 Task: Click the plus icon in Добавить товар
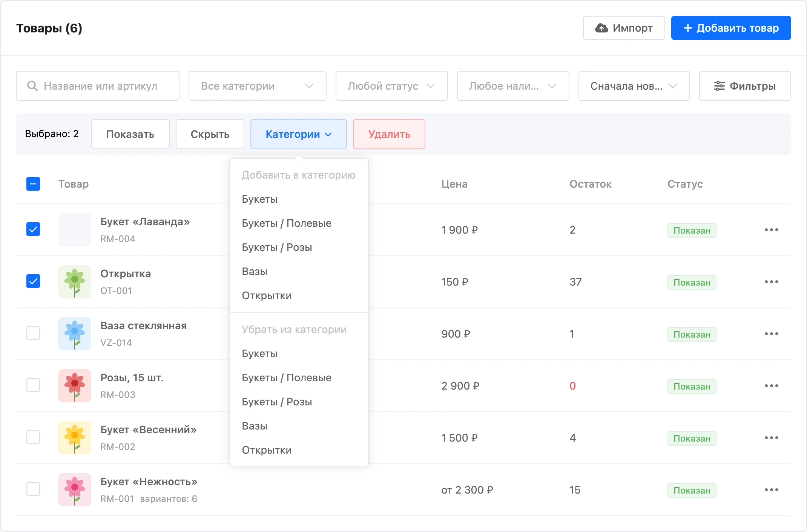point(688,28)
